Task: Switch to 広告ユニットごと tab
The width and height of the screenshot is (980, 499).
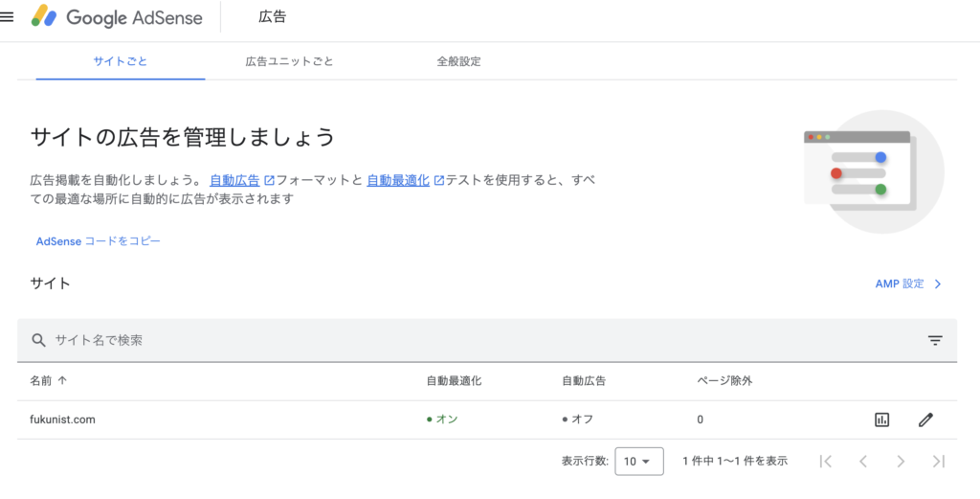Action: click(x=289, y=61)
